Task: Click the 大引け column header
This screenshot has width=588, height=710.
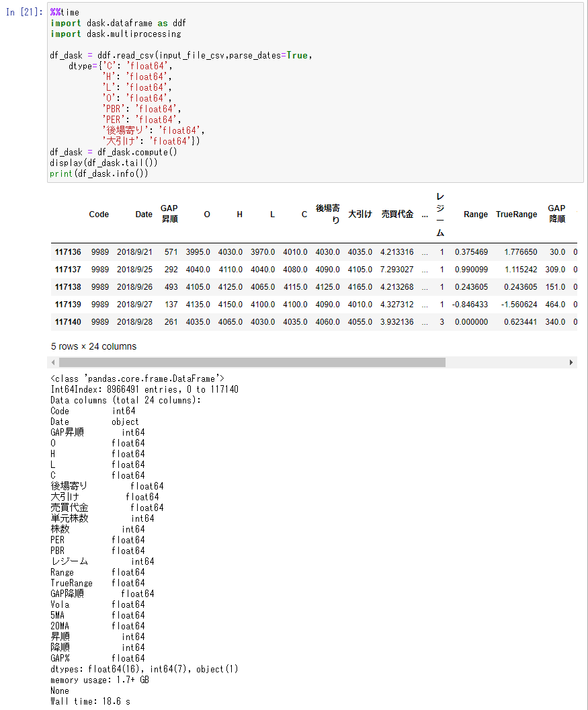Action: [x=360, y=214]
